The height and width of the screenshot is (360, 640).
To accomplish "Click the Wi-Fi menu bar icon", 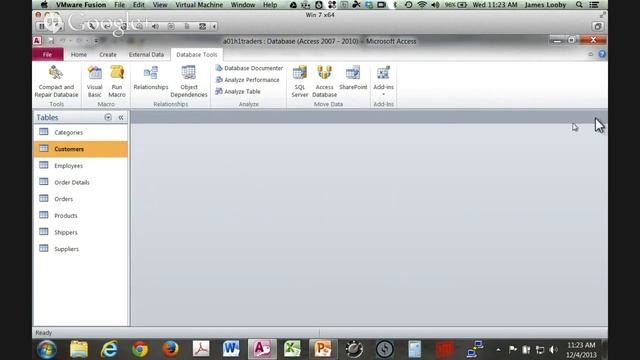I will pyautogui.click(x=422, y=5).
